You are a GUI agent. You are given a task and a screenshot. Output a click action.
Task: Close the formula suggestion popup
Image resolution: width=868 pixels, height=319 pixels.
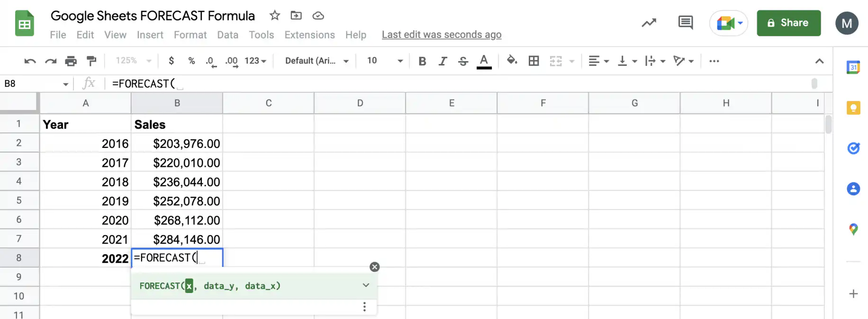(x=375, y=267)
